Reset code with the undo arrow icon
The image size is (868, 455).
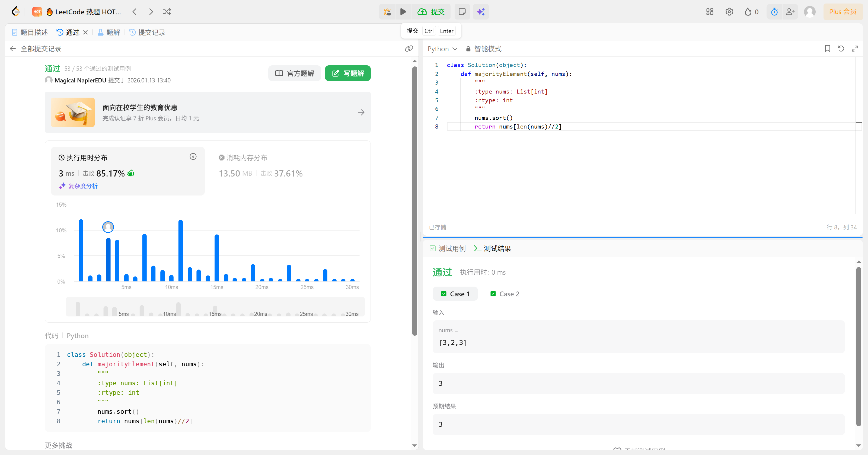click(841, 49)
